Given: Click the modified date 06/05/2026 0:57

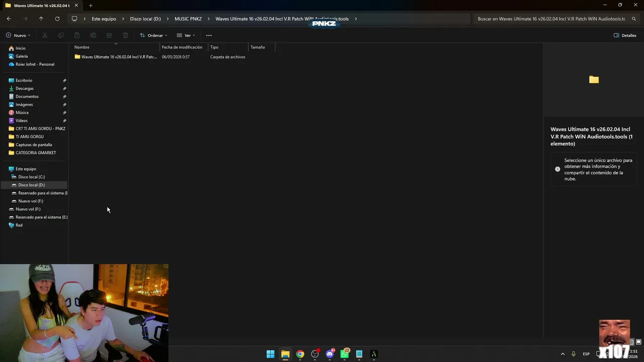Looking at the screenshot, I should click(176, 57).
